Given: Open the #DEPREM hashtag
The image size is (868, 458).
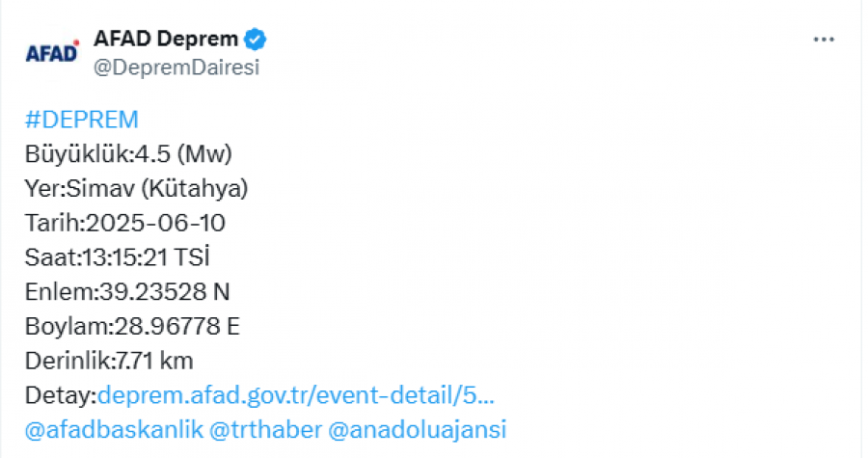Looking at the screenshot, I should (x=82, y=120).
